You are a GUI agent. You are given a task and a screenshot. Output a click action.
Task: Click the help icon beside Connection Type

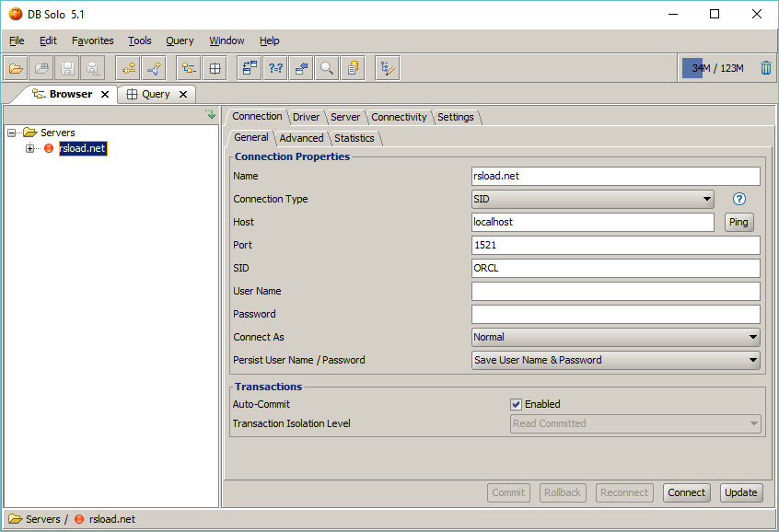(x=738, y=199)
